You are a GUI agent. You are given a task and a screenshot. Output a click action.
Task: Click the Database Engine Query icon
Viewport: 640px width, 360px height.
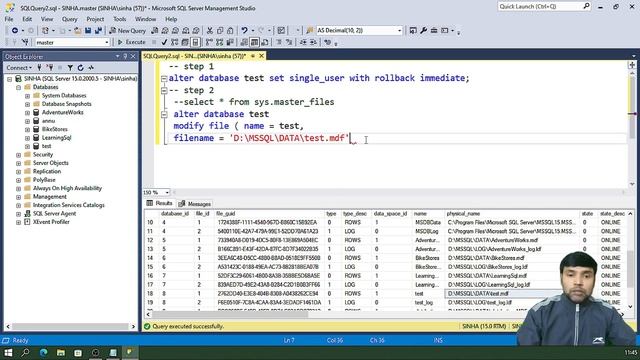(155, 31)
